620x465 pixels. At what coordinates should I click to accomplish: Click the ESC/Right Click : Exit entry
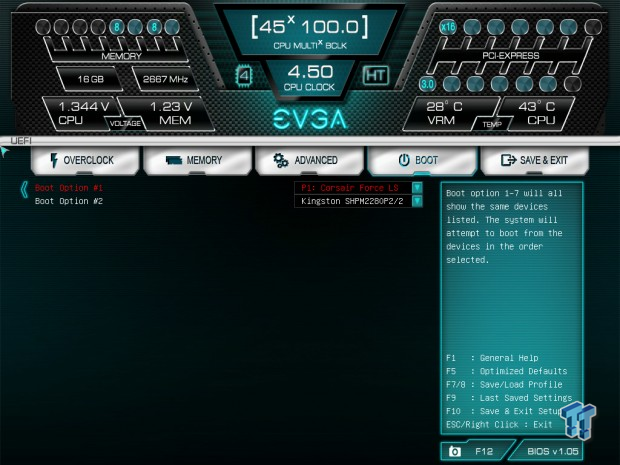499,425
